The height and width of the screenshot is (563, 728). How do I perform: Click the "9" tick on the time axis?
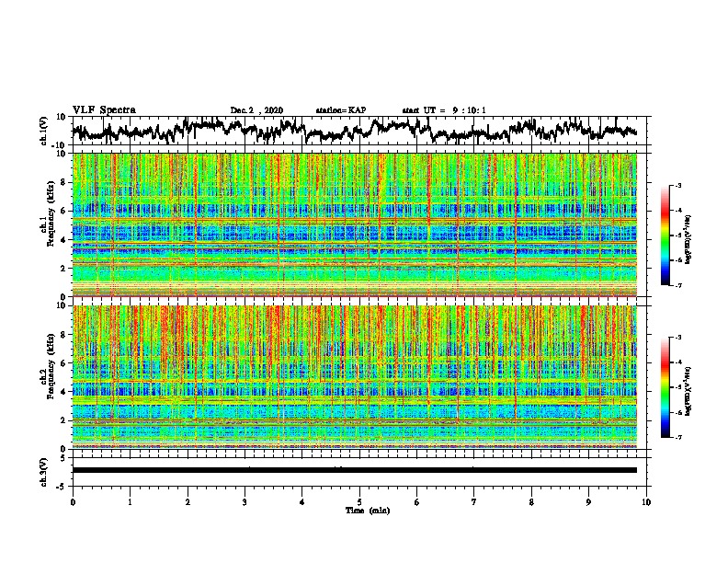tap(588, 502)
